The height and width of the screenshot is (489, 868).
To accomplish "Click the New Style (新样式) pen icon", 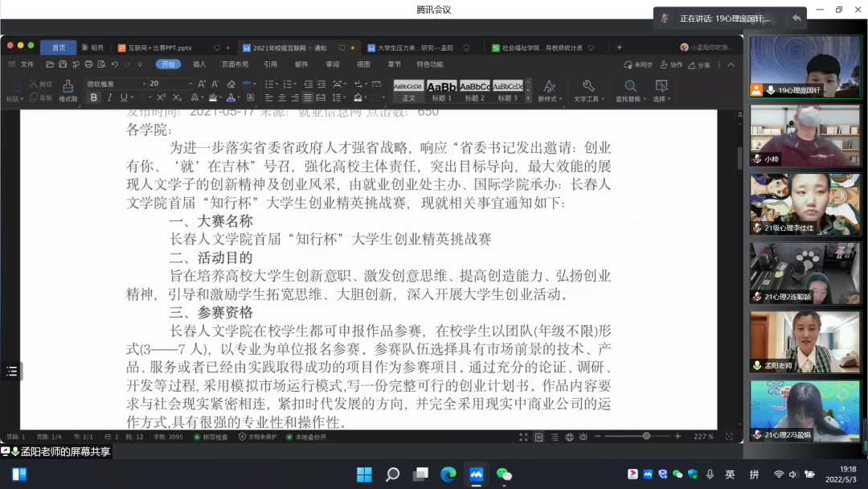I will coord(549,86).
